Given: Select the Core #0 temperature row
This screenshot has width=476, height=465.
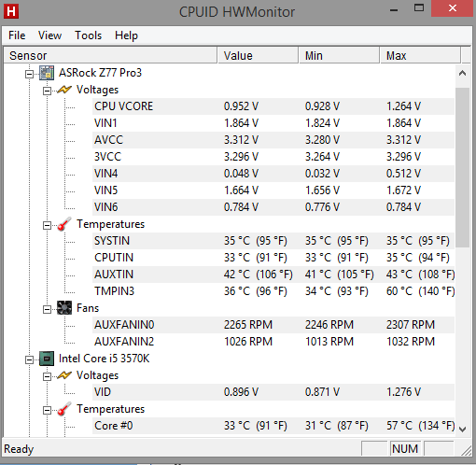Looking at the screenshot, I should coord(273,426).
